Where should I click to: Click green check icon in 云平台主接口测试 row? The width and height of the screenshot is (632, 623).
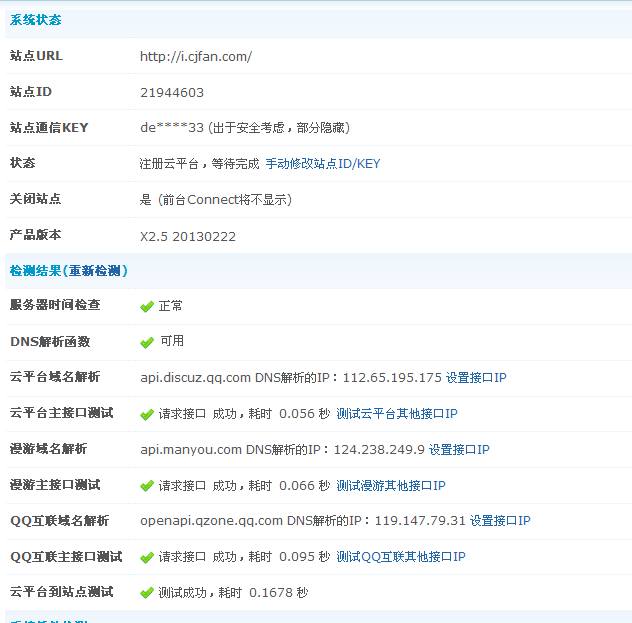click(147, 414)
